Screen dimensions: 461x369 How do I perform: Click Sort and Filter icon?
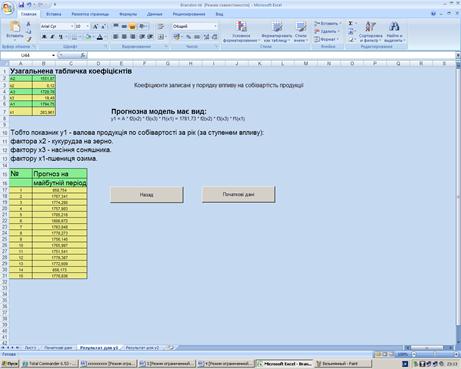tap(370, 26)
